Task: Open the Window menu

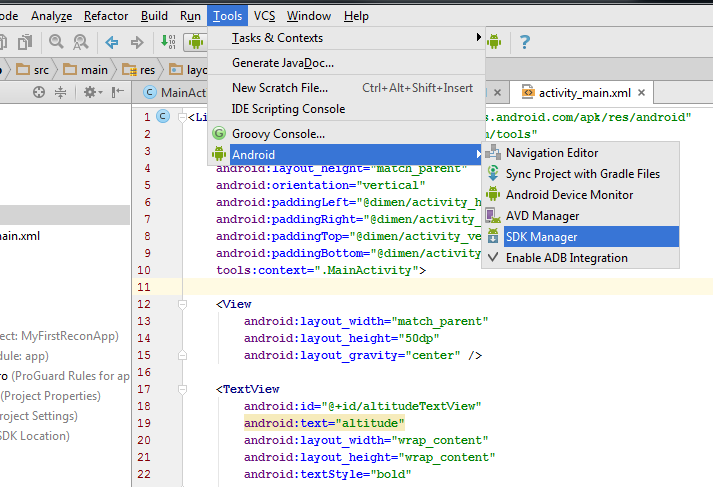Action: point(309,16)
